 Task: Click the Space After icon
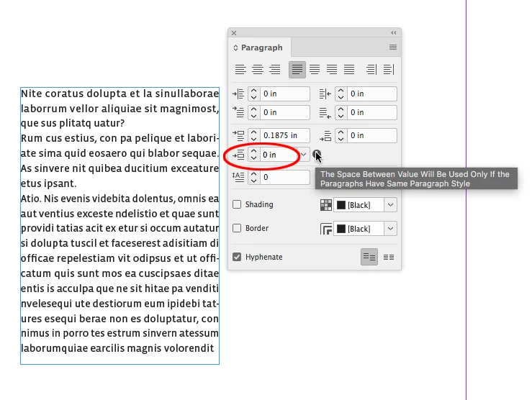click(x=325, y=136)
